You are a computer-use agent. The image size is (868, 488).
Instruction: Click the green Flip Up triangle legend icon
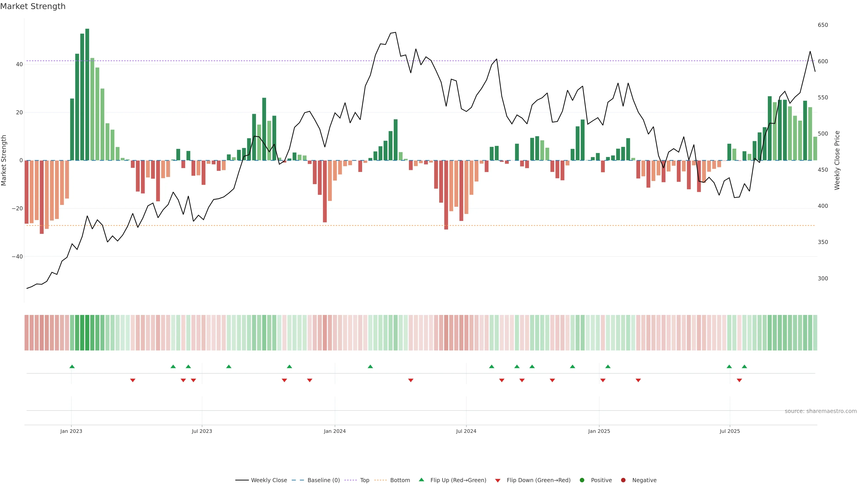421,480
